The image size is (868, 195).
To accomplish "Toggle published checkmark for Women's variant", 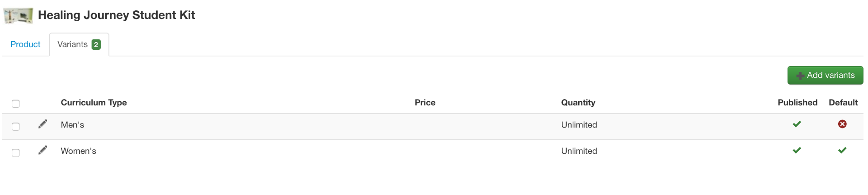I will [x=797, y=150].
